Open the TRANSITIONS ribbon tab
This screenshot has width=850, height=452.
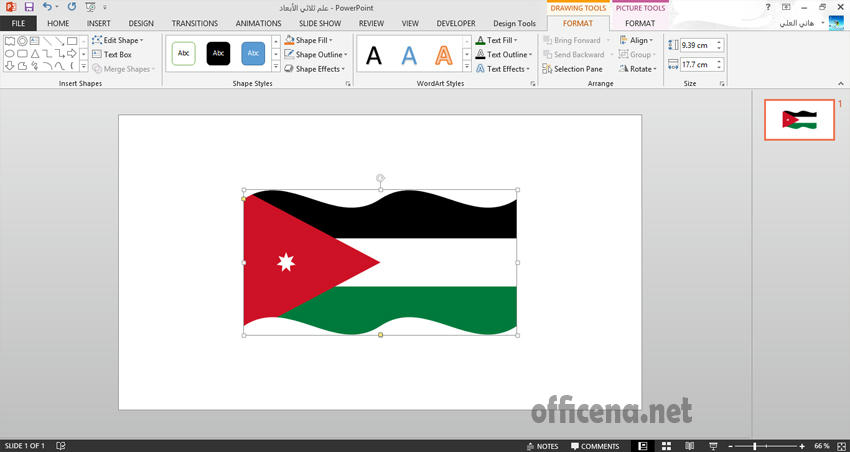[194, 23]
